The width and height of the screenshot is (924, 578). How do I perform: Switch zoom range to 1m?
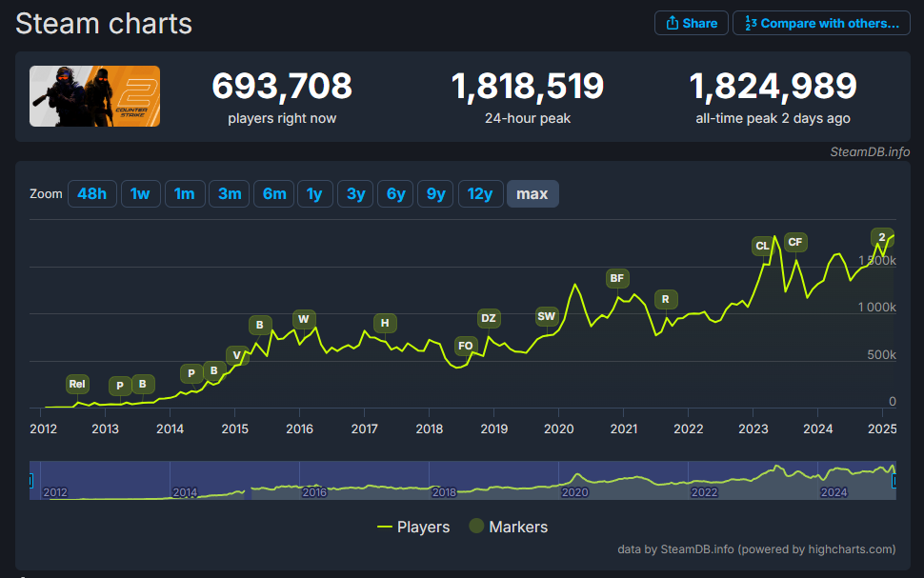point(185,194)
